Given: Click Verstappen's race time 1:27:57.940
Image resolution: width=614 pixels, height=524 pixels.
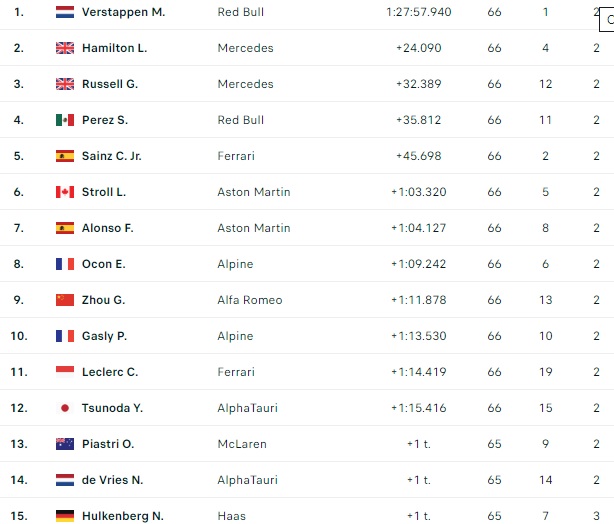Looking at the screenshot, I should (418, 12).
